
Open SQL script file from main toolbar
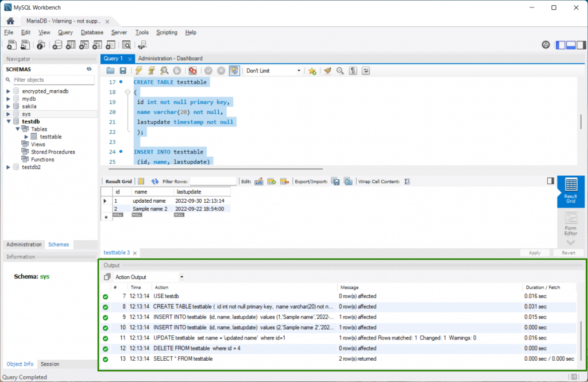click(25, 45)
